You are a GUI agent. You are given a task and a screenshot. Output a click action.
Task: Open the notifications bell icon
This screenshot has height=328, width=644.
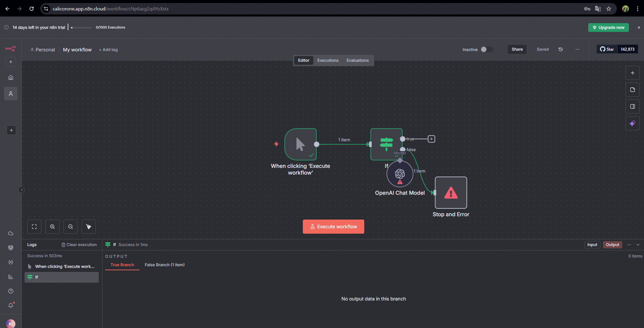tap(11, 306)
